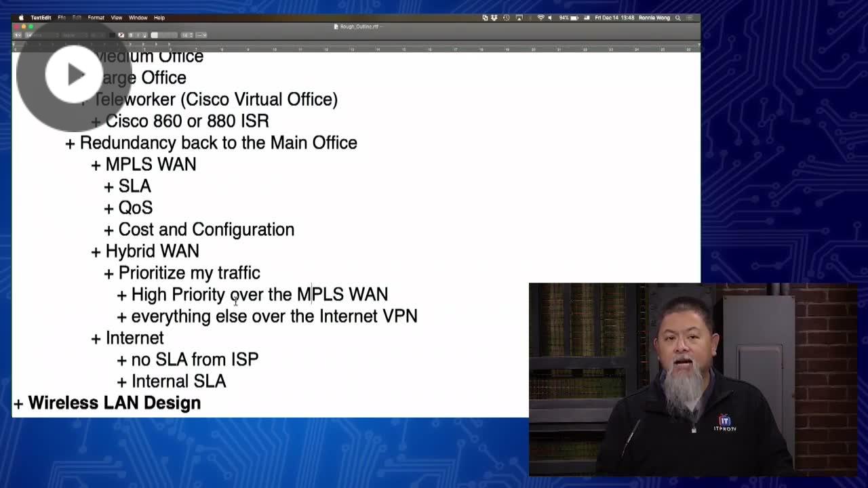Open the paragraph styles dropdown in toolbar
Screen dimensions: 868x488
(x=18, y=35)
